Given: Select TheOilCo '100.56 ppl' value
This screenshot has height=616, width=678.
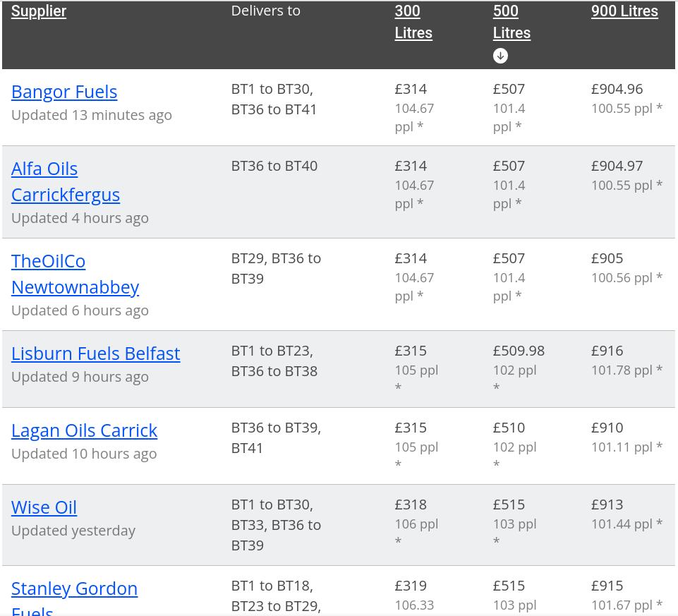Looking at the screenshot, I should (x=622, y=278).
